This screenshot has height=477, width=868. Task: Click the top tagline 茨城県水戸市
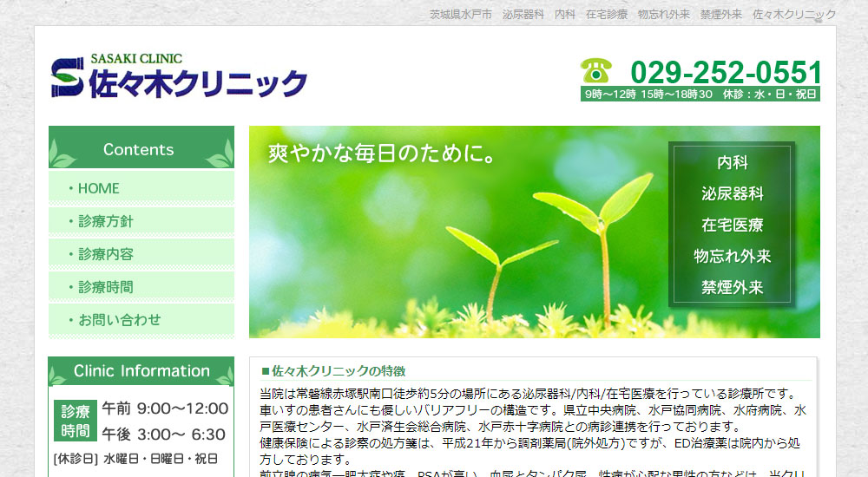(x=461, y=15)
